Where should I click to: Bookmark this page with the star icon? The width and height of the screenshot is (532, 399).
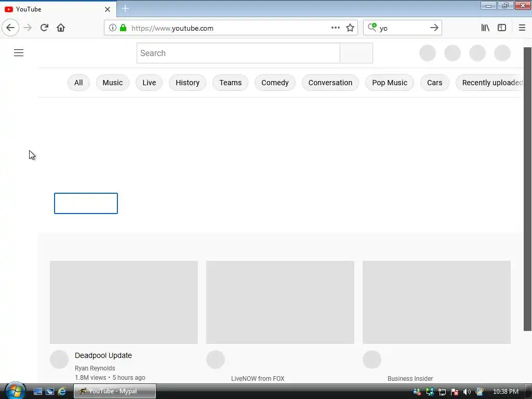(x=350, y=28)
